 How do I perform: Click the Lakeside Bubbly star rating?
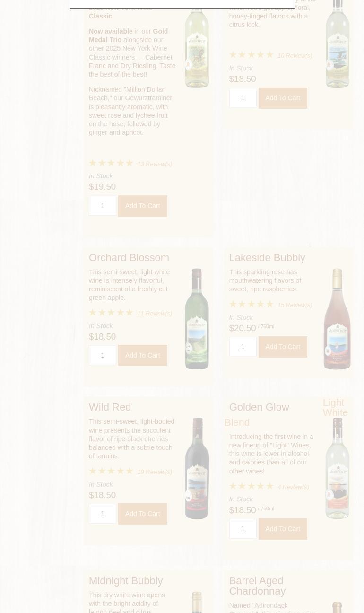click(x=251, y=304)
